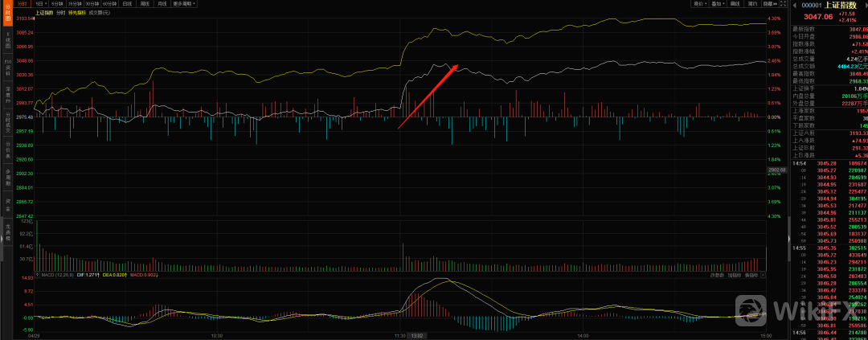The width and height of the screenshot is (868, 340).
Task: Toggle the 成交额 volume legend
Action: point(98,13)
